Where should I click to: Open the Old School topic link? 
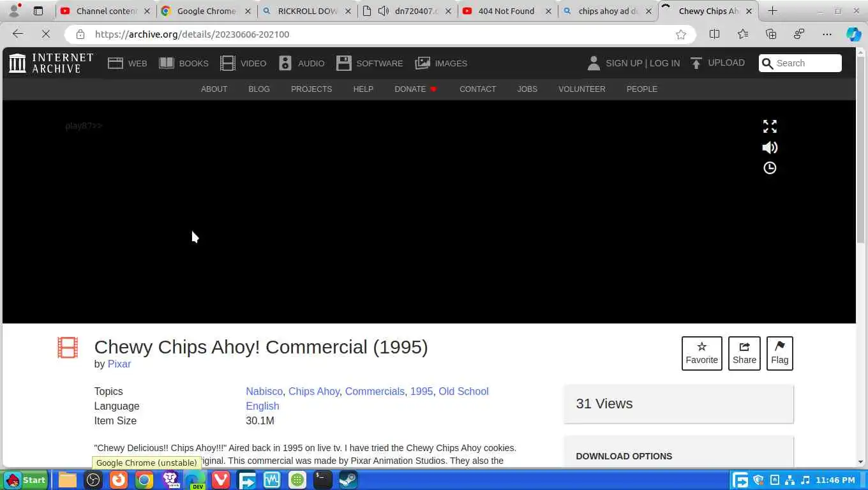[463, 391]
